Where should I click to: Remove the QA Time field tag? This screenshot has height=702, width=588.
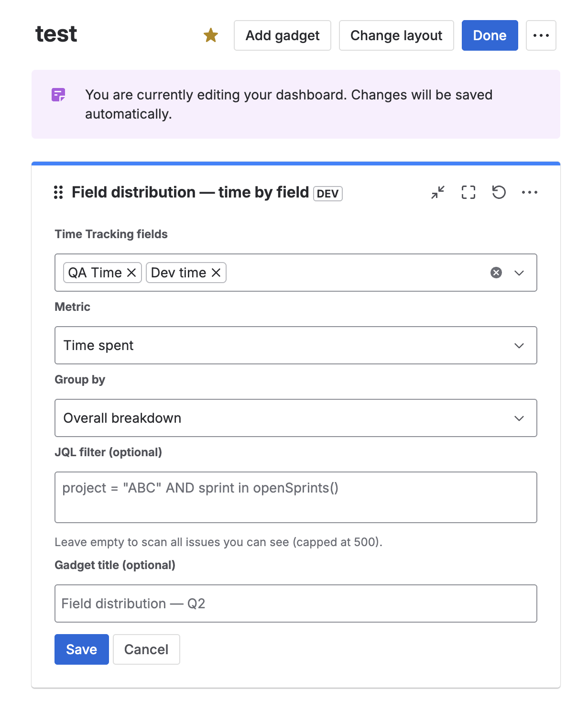click(x=131, y=273)
